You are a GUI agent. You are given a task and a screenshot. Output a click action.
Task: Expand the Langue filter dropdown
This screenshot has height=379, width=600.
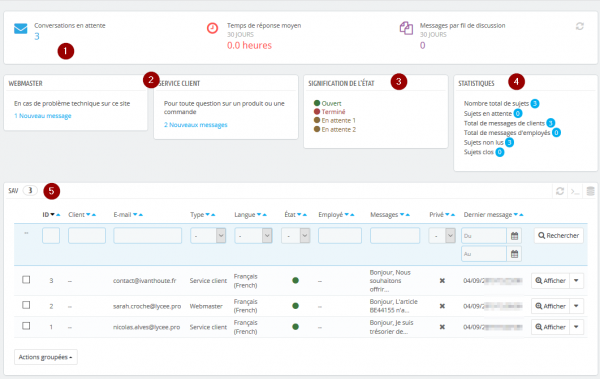tap(253, 236)
